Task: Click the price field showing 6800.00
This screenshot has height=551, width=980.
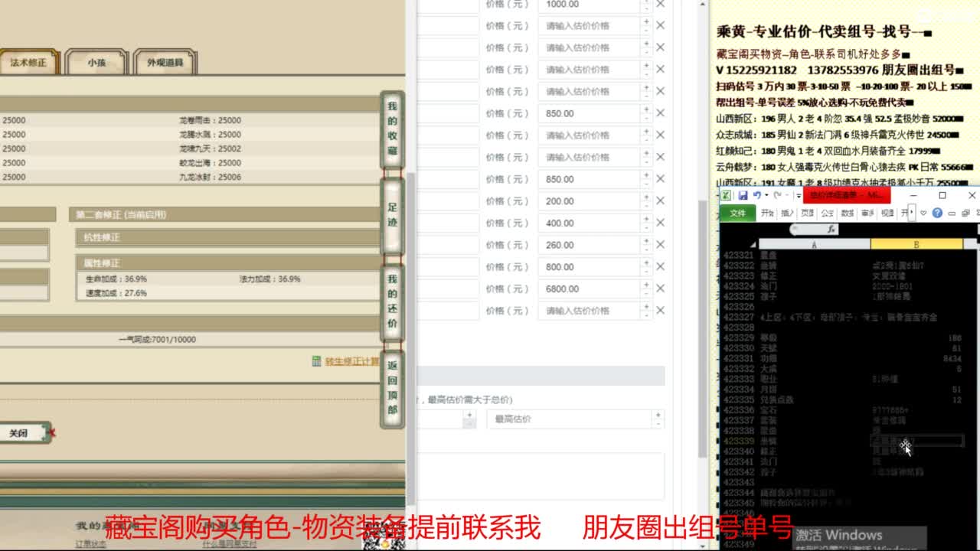Action: click(590, 289)
